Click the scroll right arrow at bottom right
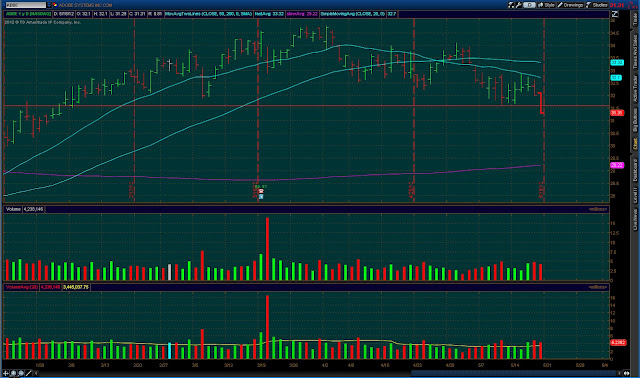640x378 pixels. point(620,373)
